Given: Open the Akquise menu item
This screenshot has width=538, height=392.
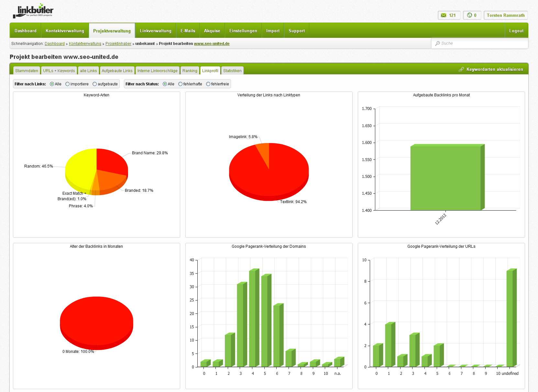Looking at the screenshot, I should point(212,31).
